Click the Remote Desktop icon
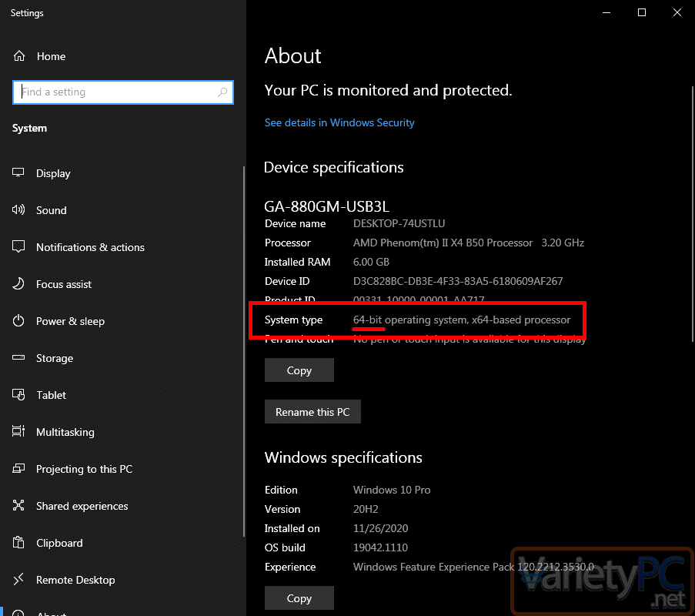 (x=18, y=579)
